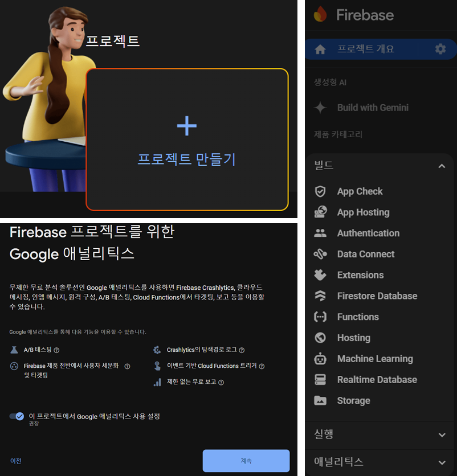
Task: Click the 애널리틱스 section label
Action: click(338, 462)
